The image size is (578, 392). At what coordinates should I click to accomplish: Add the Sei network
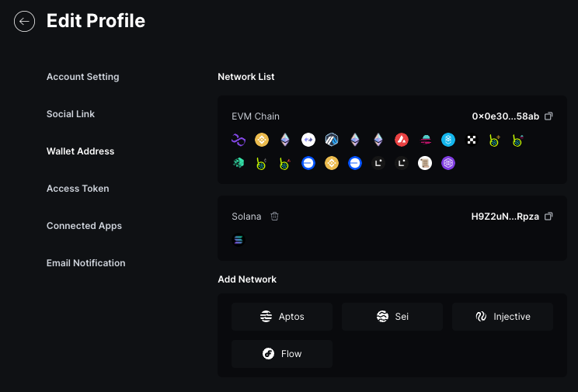pos(392,317)
